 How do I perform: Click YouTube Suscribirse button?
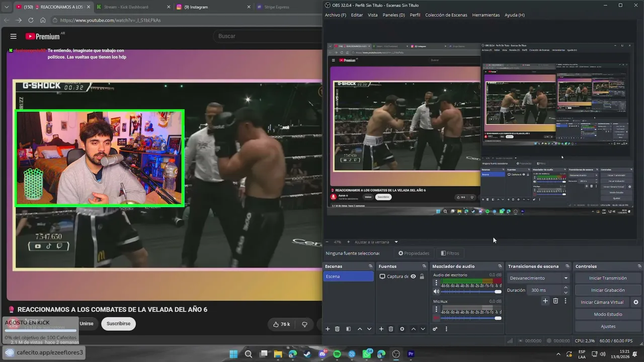click(118, 324)
